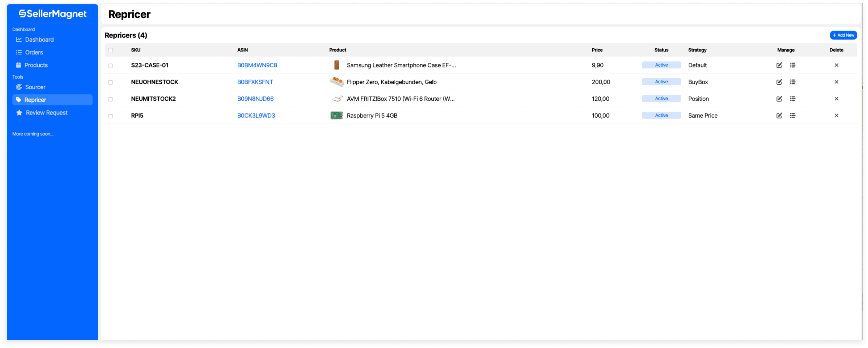Open list details for S23-CASE-01

coord(792,65)
